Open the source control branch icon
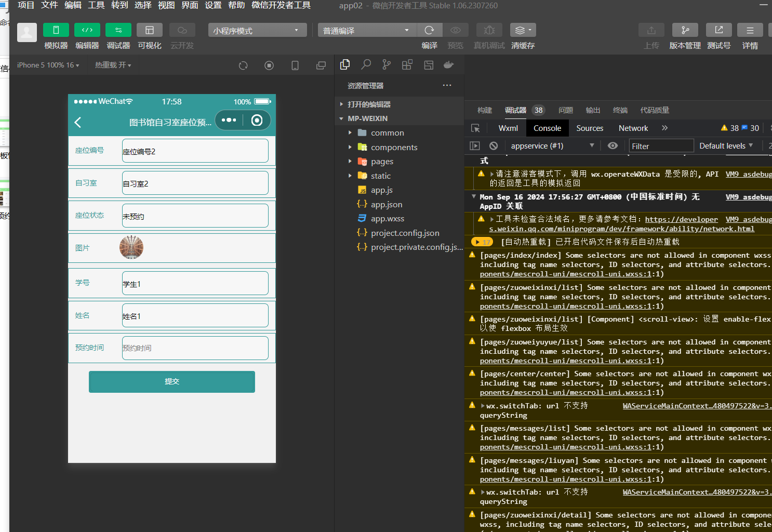Viewport: 772px width, 532px height. coord(387,64)
